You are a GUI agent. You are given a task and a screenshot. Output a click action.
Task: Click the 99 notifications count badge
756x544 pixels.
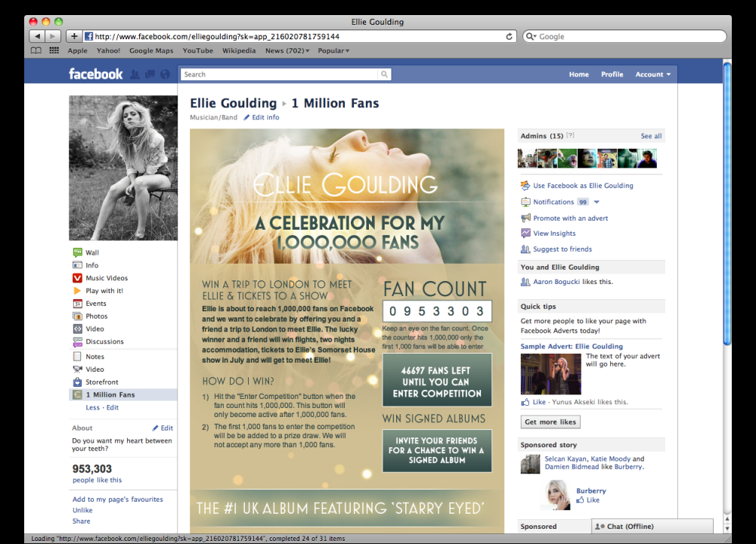[x=583, y=202]
